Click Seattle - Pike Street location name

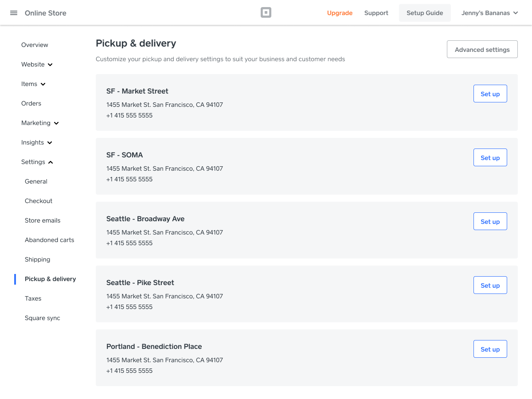click(x=140, y=282)
